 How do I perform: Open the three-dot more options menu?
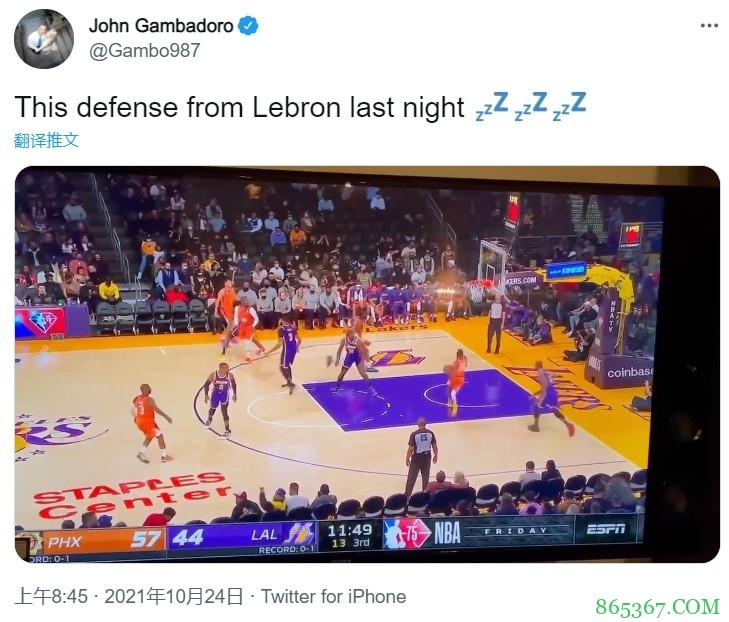coord(709,26)
